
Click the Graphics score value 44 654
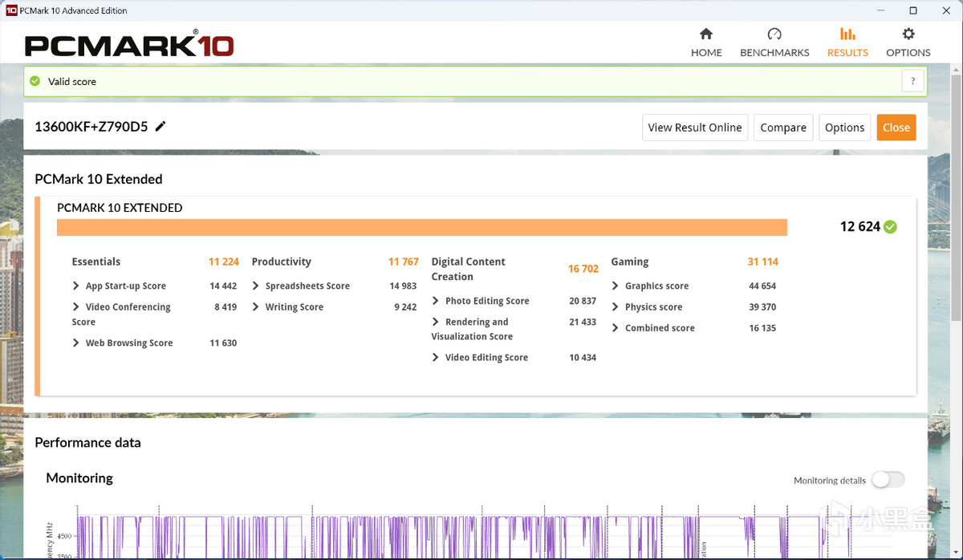(762, 286)
